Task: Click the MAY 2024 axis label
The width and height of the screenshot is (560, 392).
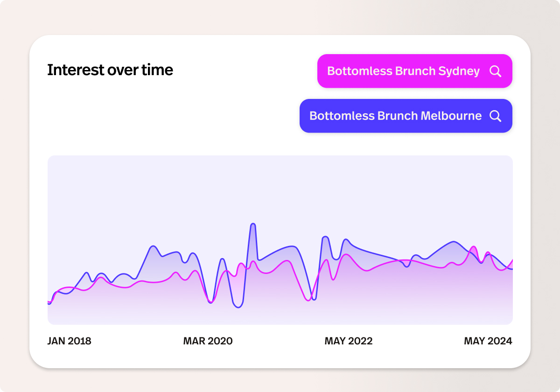Action: 488,341
